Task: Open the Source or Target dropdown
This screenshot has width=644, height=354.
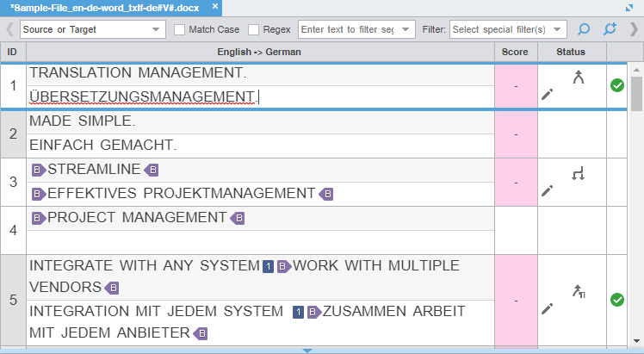Action: click(91, 29)
